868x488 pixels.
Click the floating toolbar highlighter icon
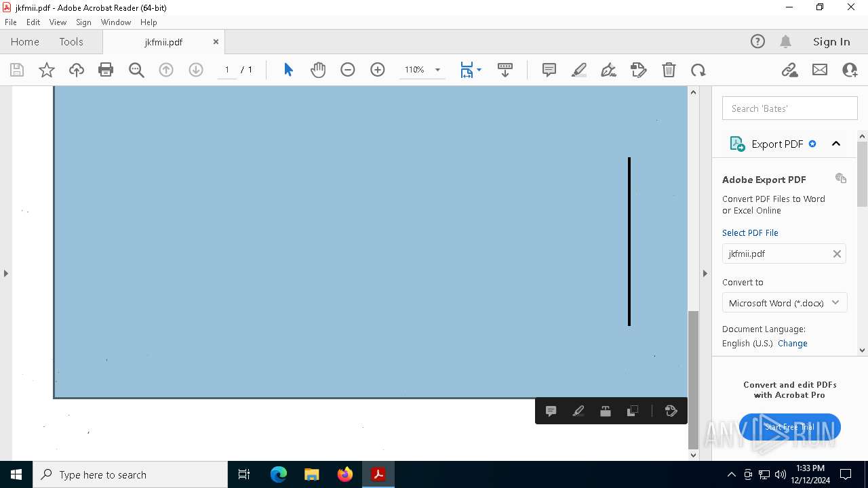(x=578, y=411)
